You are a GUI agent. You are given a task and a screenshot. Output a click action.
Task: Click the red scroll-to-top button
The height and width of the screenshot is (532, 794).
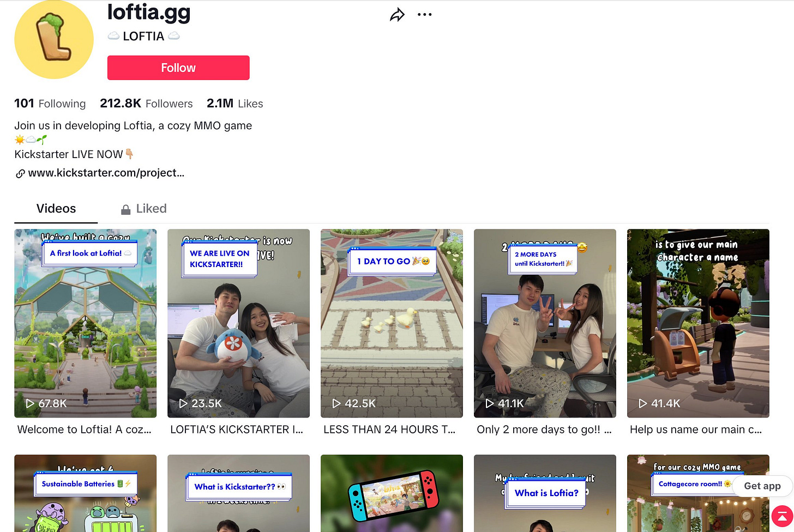click(x=782, y=516)
